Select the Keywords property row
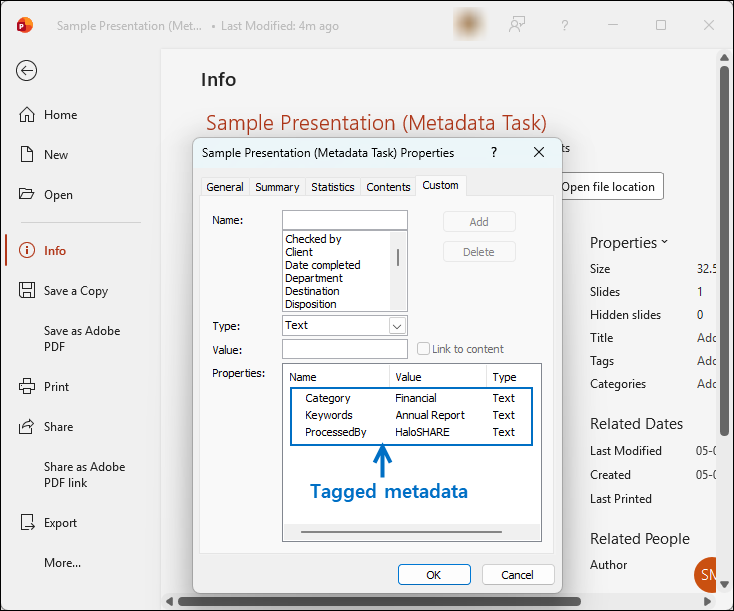This screenshot has height=611, width=734. 411,415
